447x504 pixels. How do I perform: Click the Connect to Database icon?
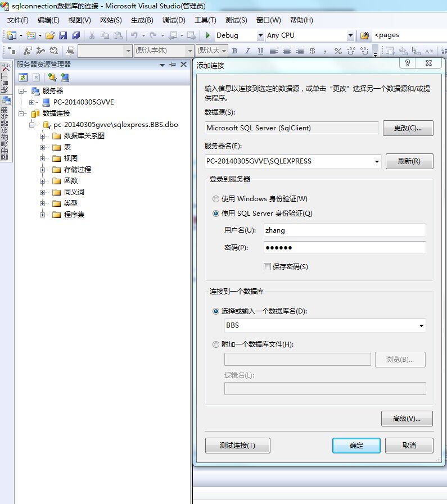[52, 78]
